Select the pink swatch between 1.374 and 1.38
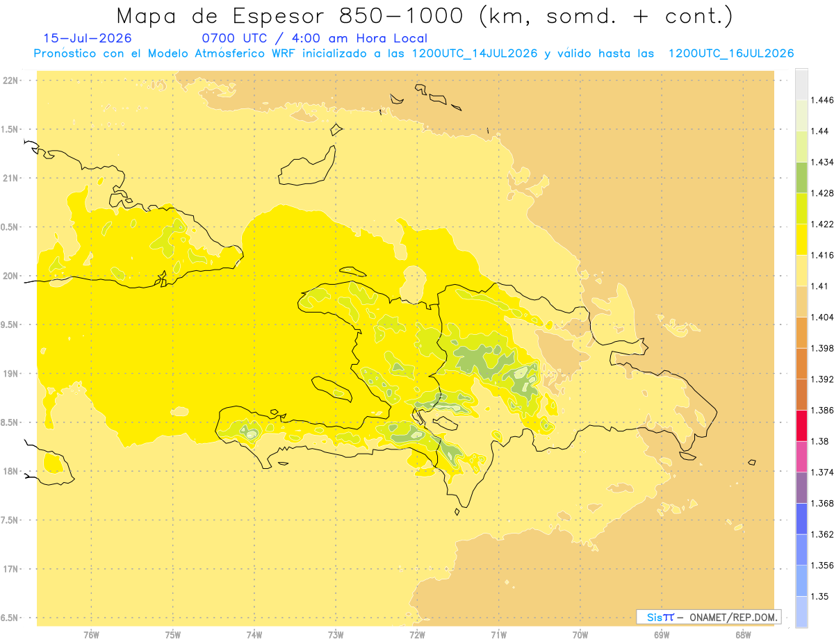The height and width of the screenshot is (644, 834). [801, 457]
